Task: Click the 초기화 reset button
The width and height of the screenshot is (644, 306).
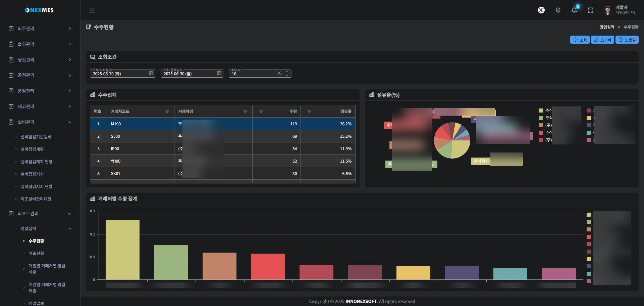Action: 602,40
